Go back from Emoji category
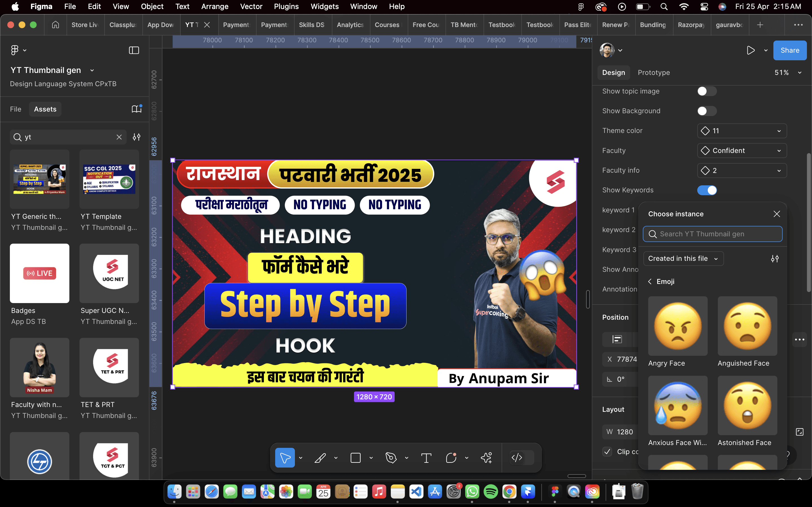The height and width of the screenshot is (507, 812). [650, 282]
